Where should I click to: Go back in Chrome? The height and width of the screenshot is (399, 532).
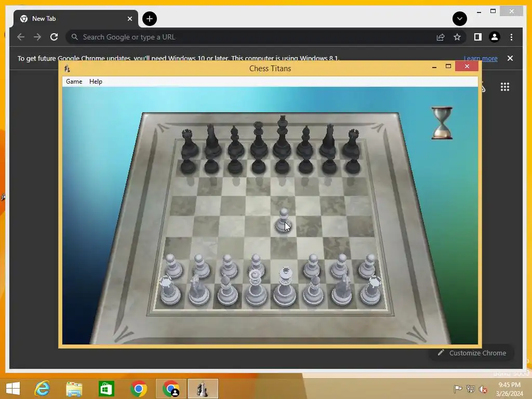[21, 37]
